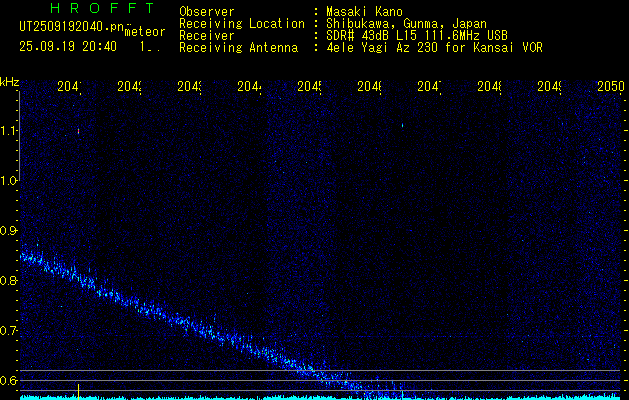Click the 1.0 kHz frequency tick label
The image size is (629, 400).
pyautogui.click(x=9, y=181)
